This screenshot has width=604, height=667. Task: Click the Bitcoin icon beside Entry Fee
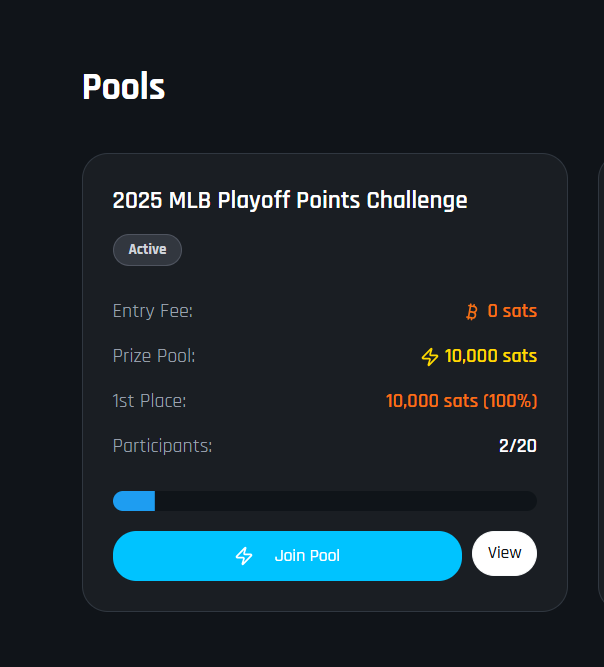[472, 312]
